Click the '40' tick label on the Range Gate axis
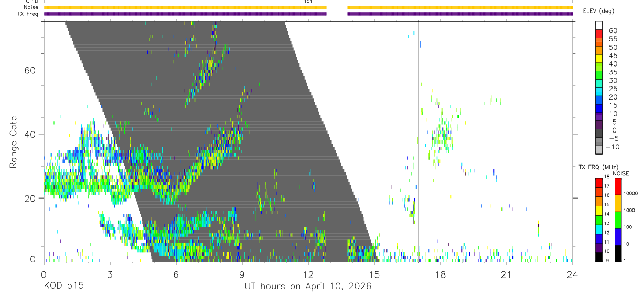 point(30,134)
